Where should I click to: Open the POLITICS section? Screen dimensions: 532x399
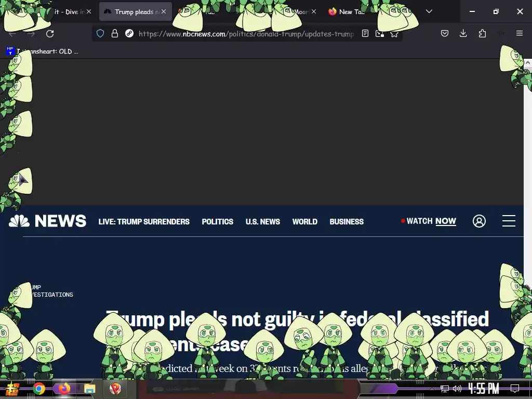point(218,221)
